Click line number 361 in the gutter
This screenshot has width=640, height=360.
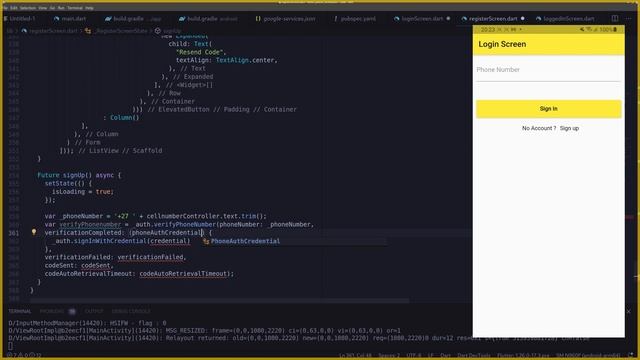[x=14, y=233]
